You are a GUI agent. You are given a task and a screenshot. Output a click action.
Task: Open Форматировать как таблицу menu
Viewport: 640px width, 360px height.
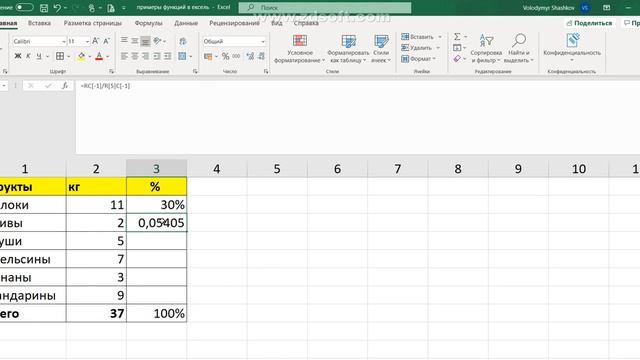tap(348, 49)
